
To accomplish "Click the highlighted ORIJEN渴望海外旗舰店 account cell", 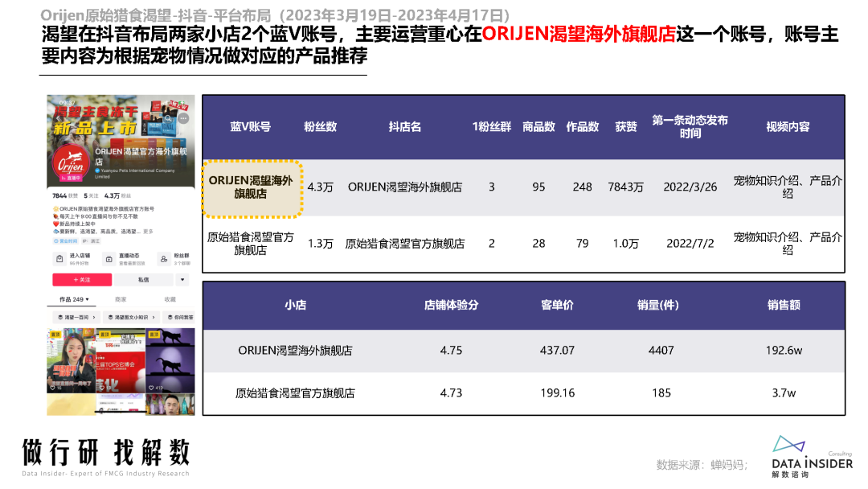I will pos(251,187).
